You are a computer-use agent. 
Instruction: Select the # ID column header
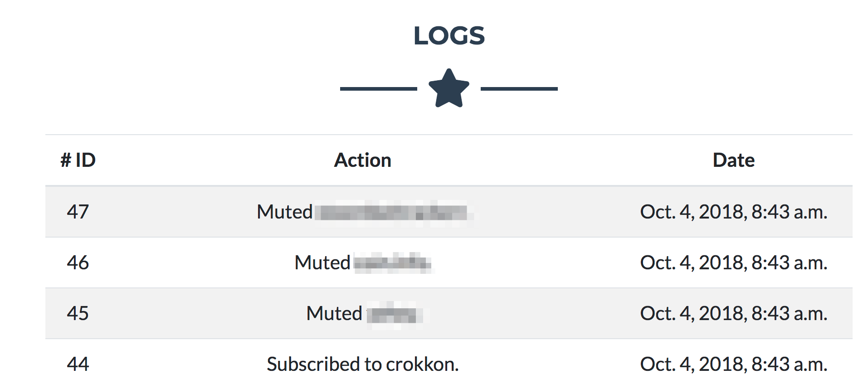(78, 160)
